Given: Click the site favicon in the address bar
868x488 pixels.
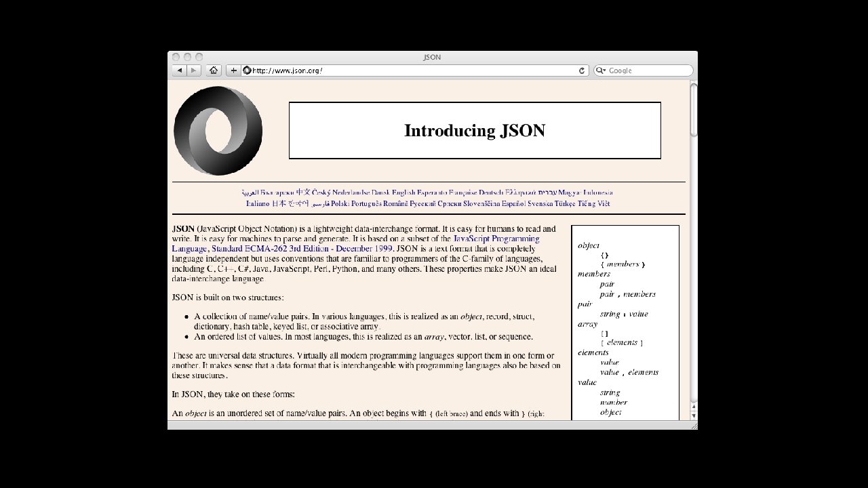Looking at the screenshot, I should pyautogui.click(x=247, y=70).
